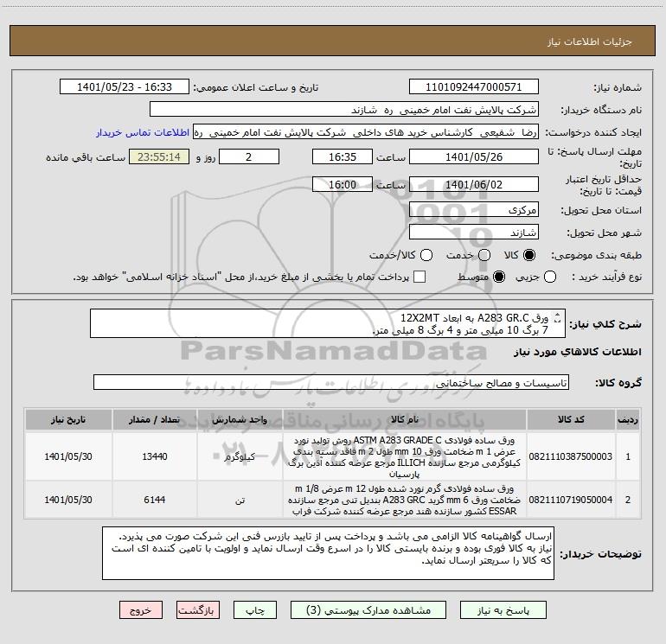Click the buyer organization name field

point(344,110)
